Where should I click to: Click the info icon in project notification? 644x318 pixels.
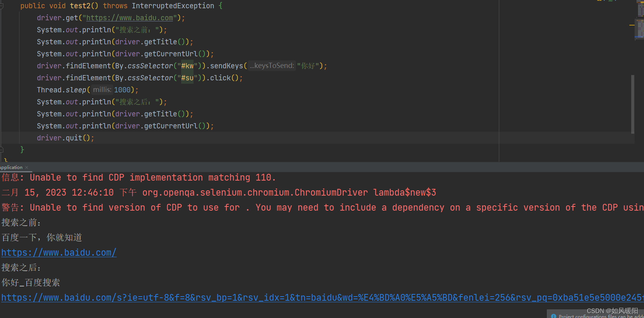pos(554,316)
